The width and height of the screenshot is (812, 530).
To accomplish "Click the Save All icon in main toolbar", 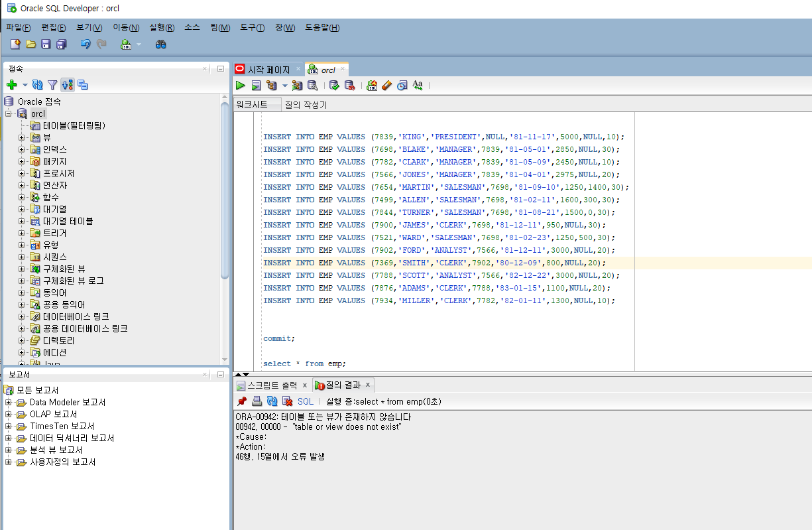I will 61,44.
